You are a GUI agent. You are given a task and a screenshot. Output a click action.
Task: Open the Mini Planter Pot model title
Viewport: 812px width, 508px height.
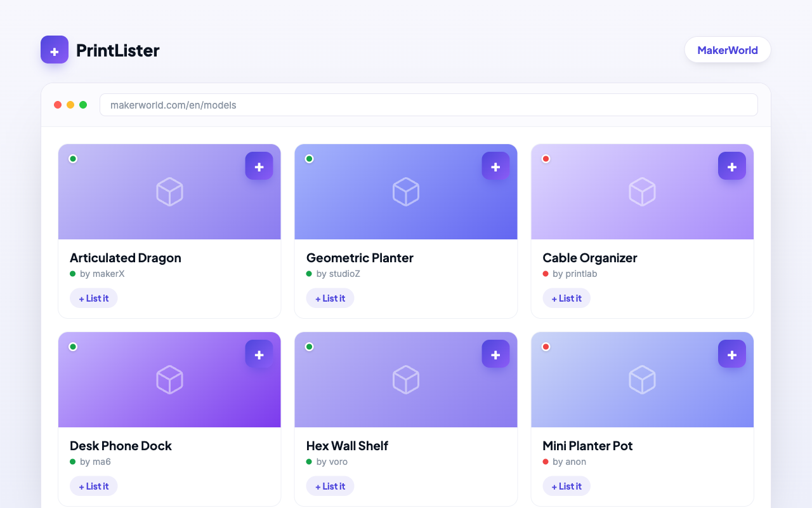[x=587, y=446]
